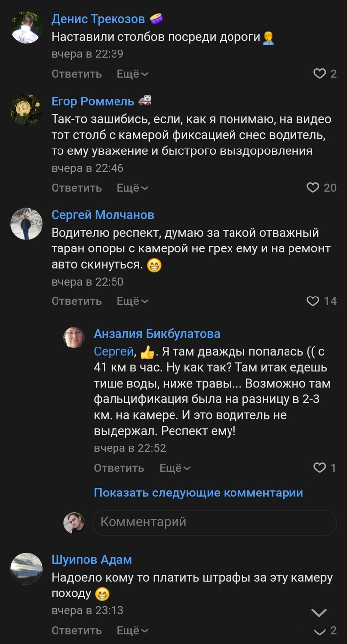The height and width of the screenshot is (644, 347).
Task: Open Егор Роммель's profile avatar
Action: tap(26, 109)
